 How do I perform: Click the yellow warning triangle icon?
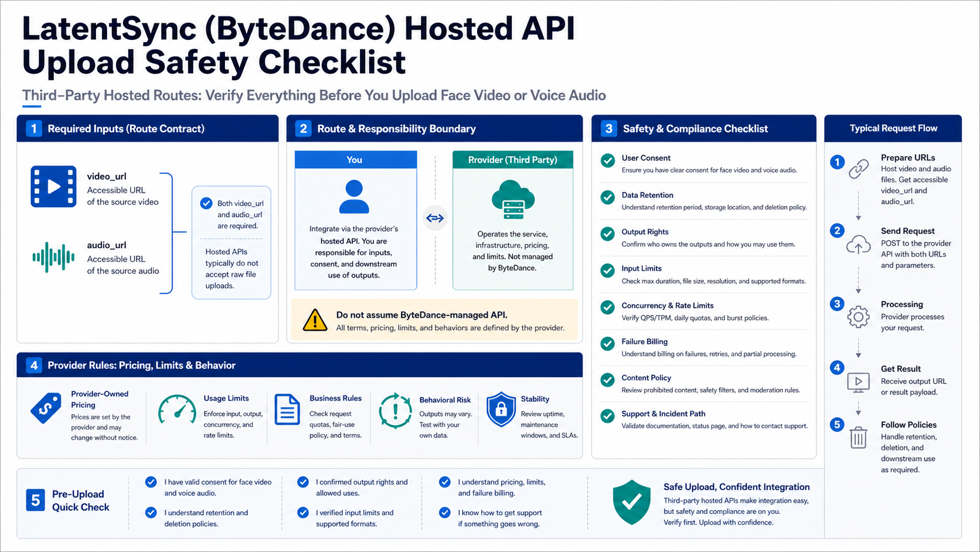tap(315, 320)
